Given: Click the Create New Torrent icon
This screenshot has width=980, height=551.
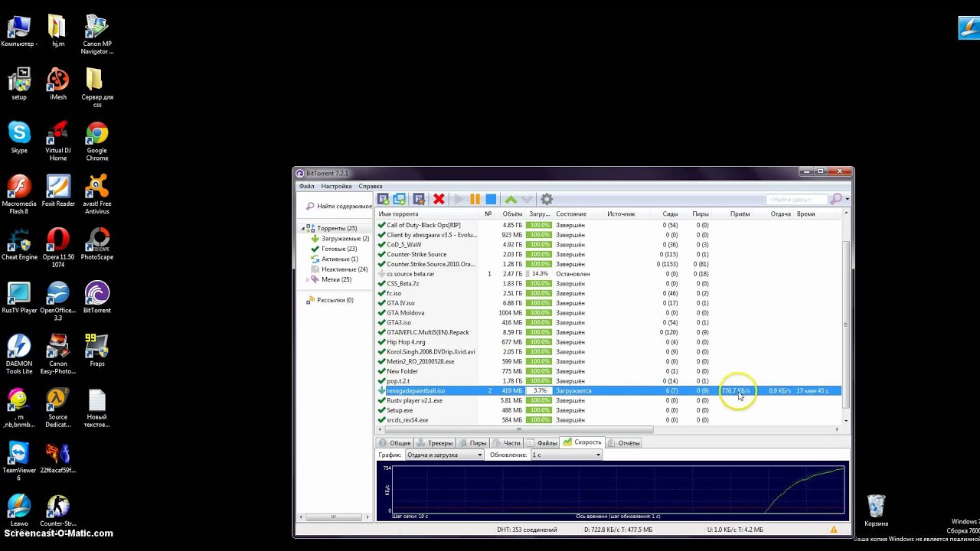Looking at the screenshot, I should (419, 199).
